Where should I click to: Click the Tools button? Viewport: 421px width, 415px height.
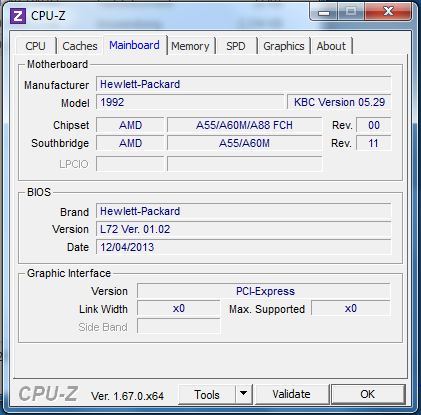[207, 394]
